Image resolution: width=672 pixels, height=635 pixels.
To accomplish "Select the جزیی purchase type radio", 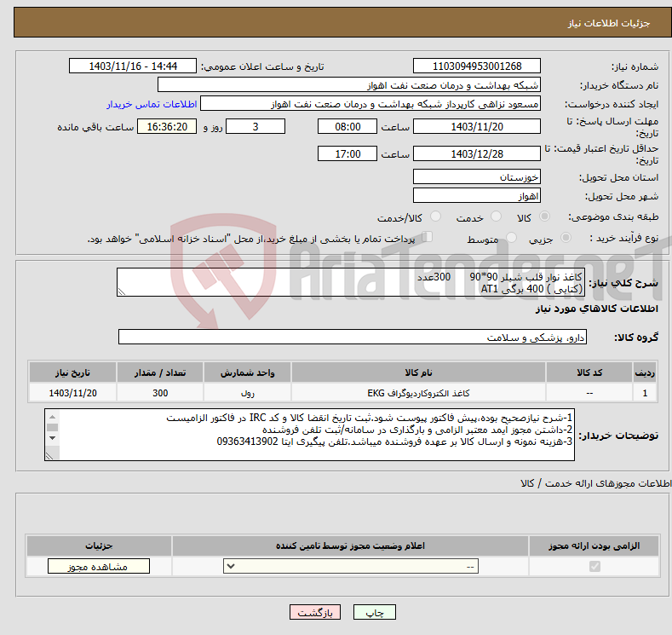I will [x=566, y=238].
